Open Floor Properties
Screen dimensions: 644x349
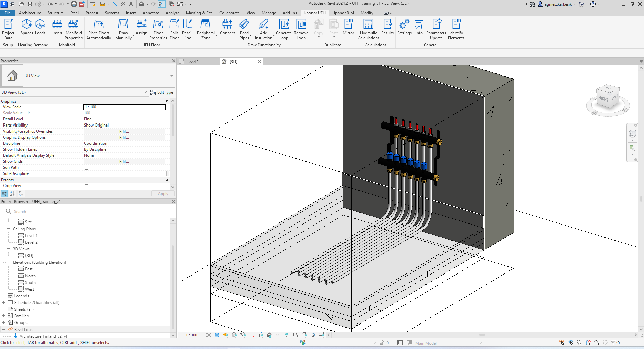158,29
